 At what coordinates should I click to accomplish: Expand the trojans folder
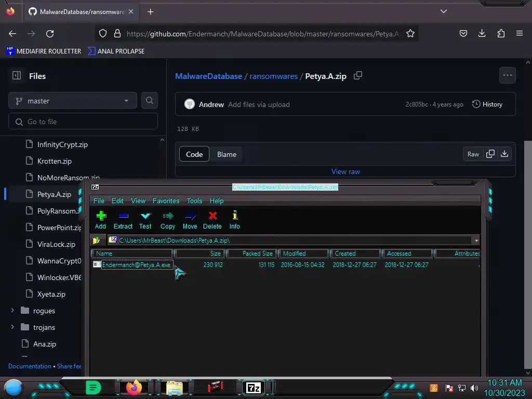(12, 327)
